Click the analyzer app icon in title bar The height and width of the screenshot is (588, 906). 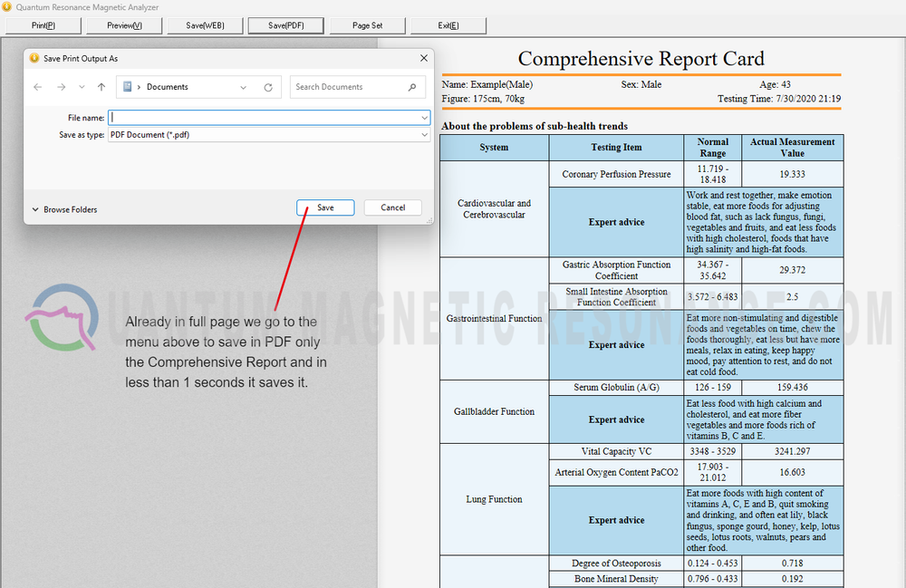[9, 6]
